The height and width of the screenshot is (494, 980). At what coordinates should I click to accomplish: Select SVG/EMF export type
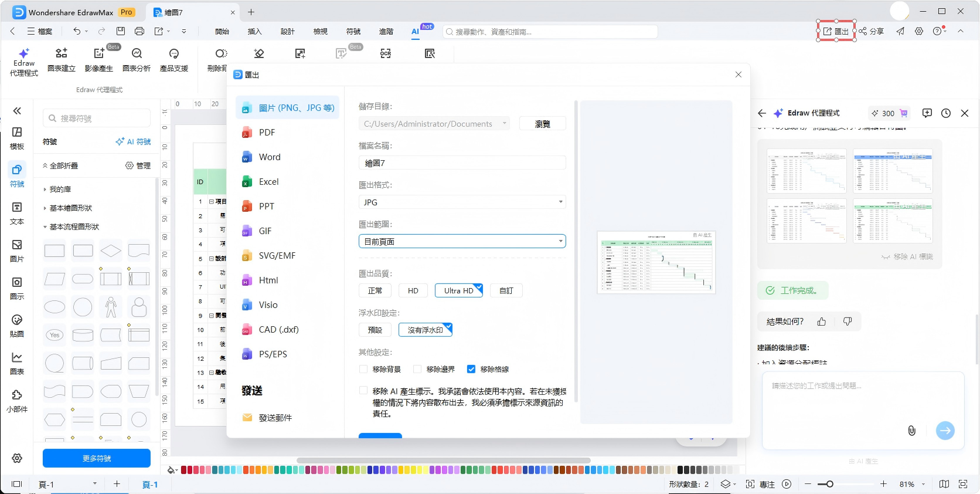tap(287, 256)
